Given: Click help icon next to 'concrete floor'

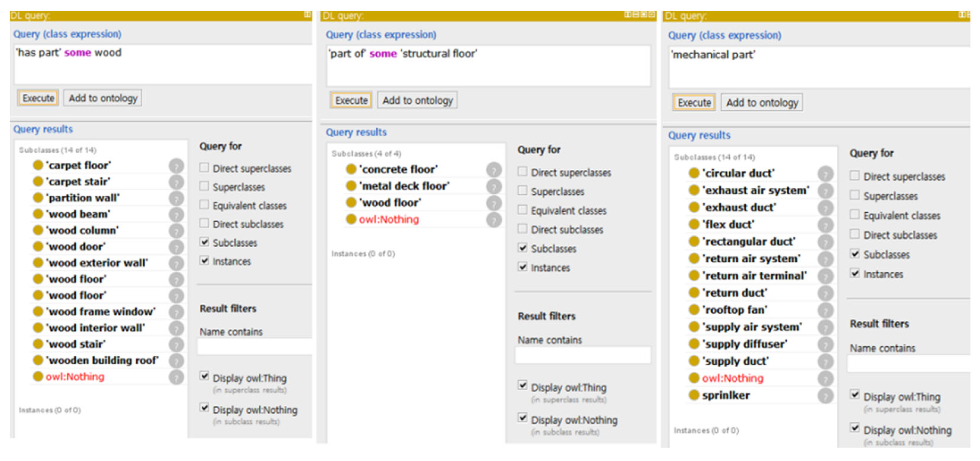Looking at the screenshot, I should pyautogui.click(x=493, y=170).
